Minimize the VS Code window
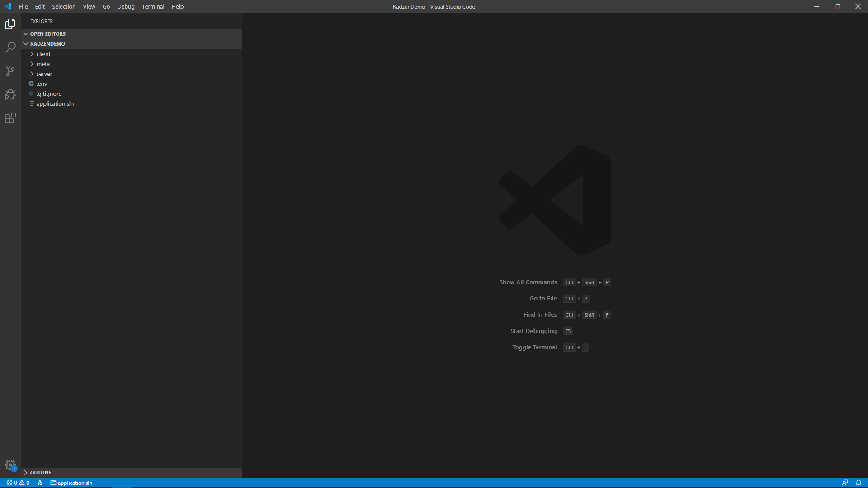868x488 pixels. (x=816, y=6)
